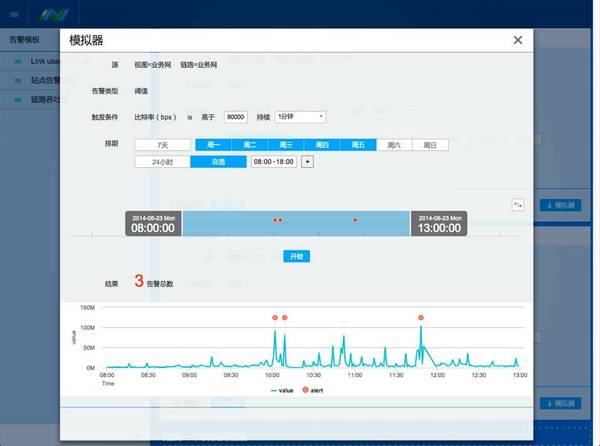
Task: Click the 80000 threshold input field
Action: point(235,117)
